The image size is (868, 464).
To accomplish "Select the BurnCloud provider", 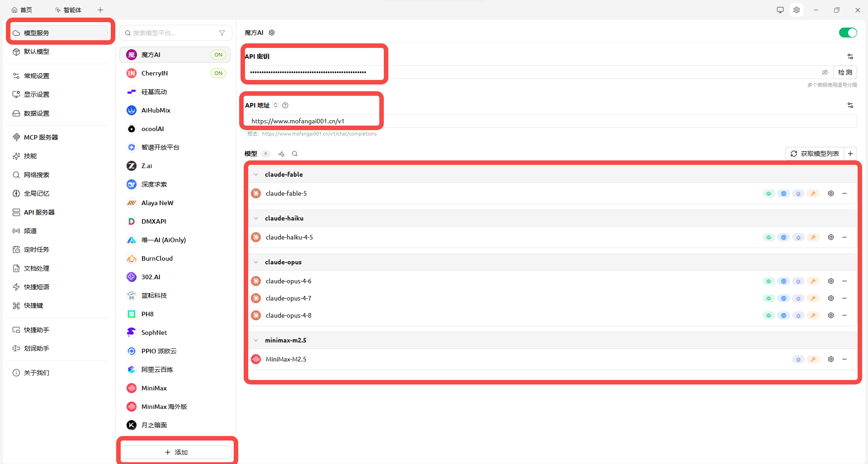I will [175, 258].
